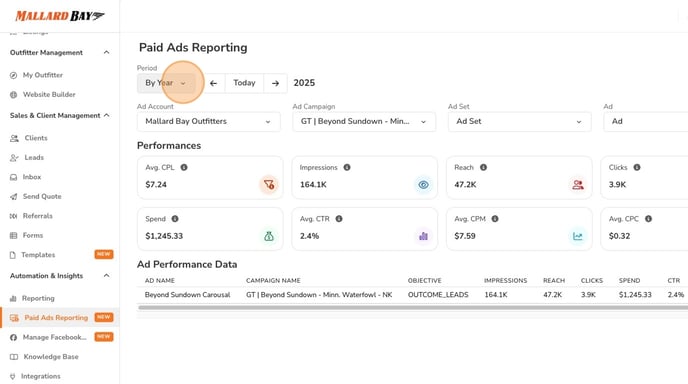Collapse Sales & Client Management section
The image size is (688, 384).
[x=106, y=115]
